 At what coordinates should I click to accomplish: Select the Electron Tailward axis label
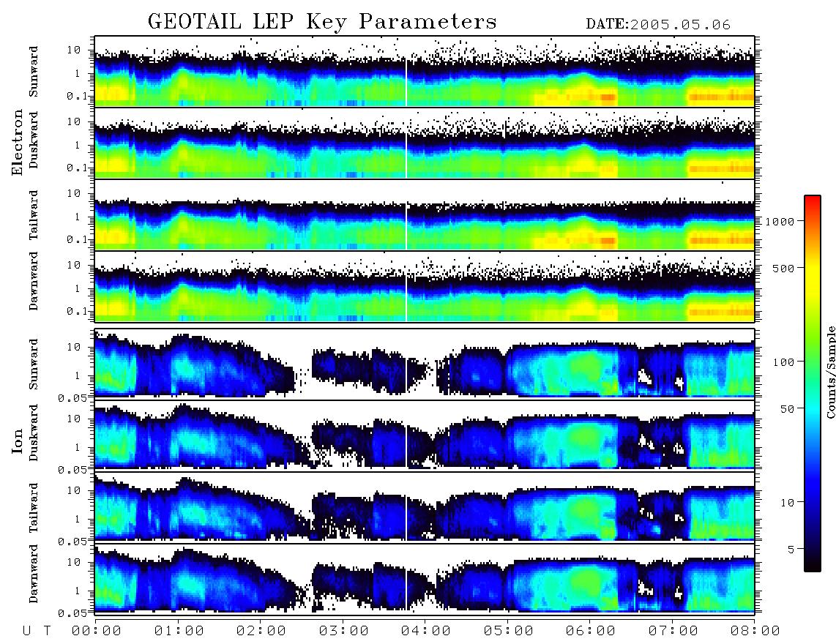(34, 215)
